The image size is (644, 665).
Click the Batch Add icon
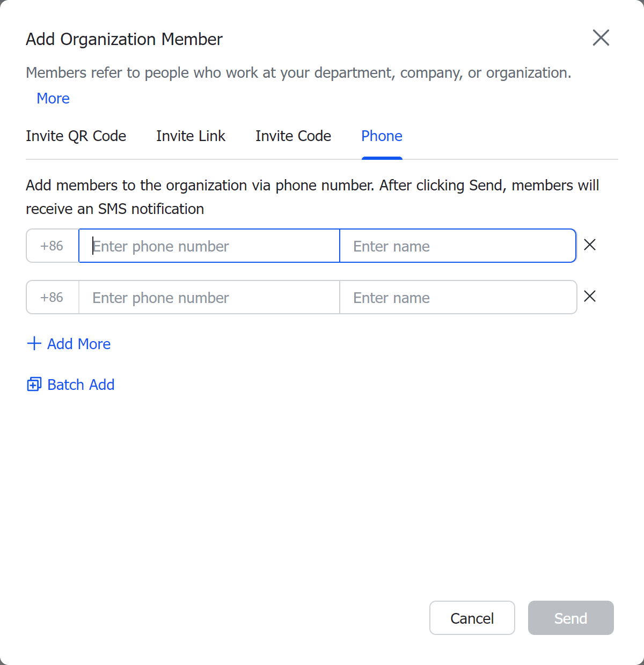(34, 385)
